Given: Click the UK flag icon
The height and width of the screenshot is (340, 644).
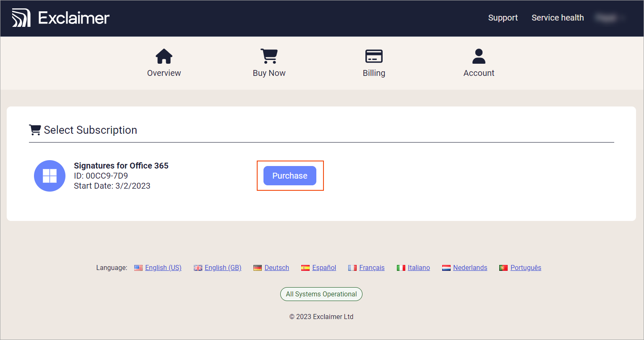Looking at the screenshot, I should tap(198, 267).
